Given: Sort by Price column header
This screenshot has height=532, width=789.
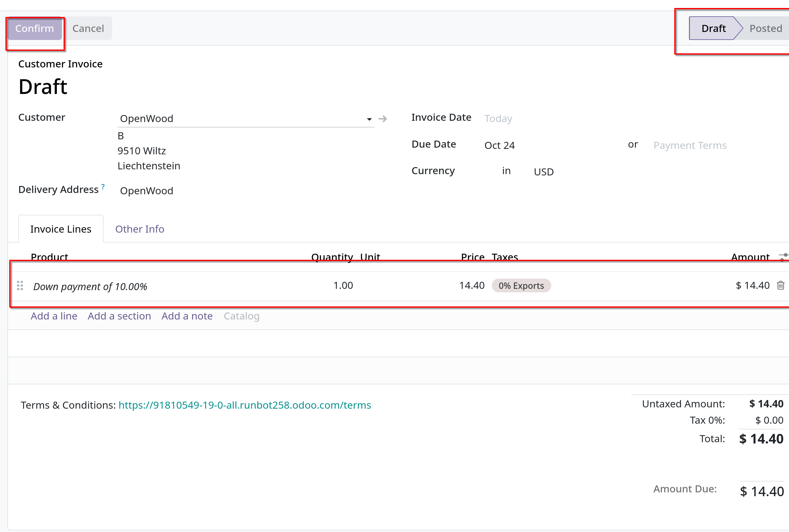Looking at the screenshot, I should (x=473, y=257).
